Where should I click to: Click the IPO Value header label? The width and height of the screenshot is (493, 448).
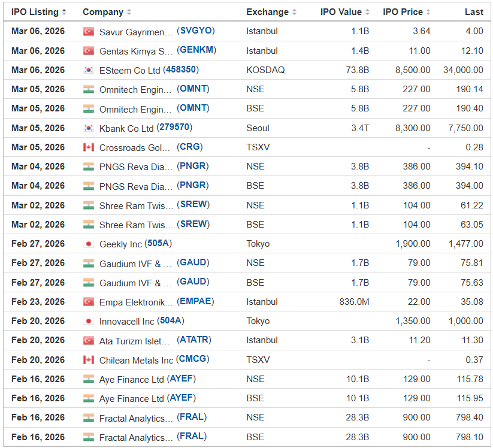pyautogui.click(x=341, y=12)
